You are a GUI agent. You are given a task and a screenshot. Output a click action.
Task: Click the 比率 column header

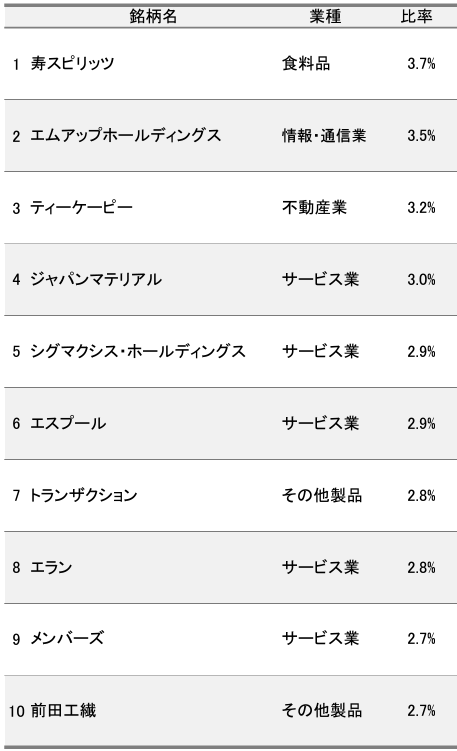pos(417,16)
